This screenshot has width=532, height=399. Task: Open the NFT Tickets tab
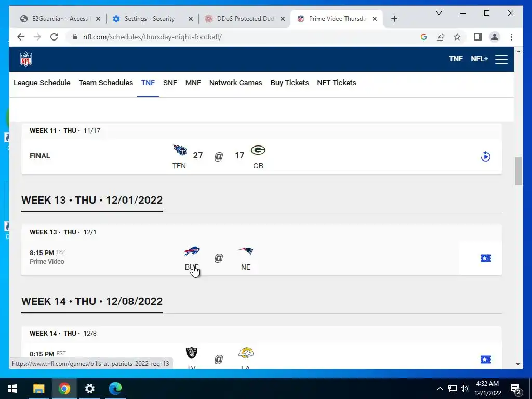pyautogui.click(x=337, y=83)
